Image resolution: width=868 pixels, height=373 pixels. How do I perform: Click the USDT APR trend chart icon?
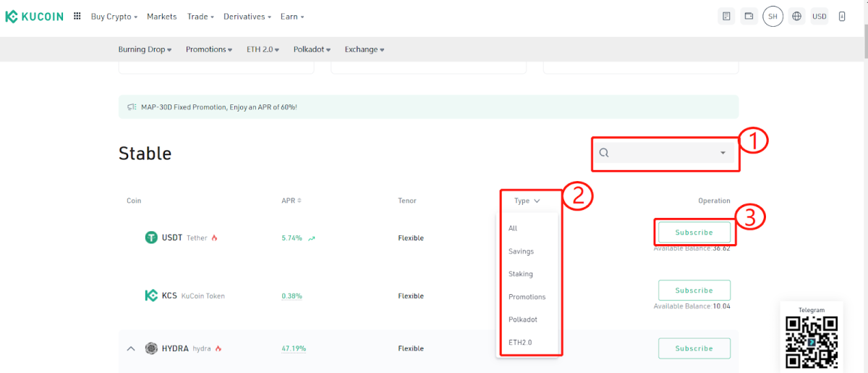(311, 238)
